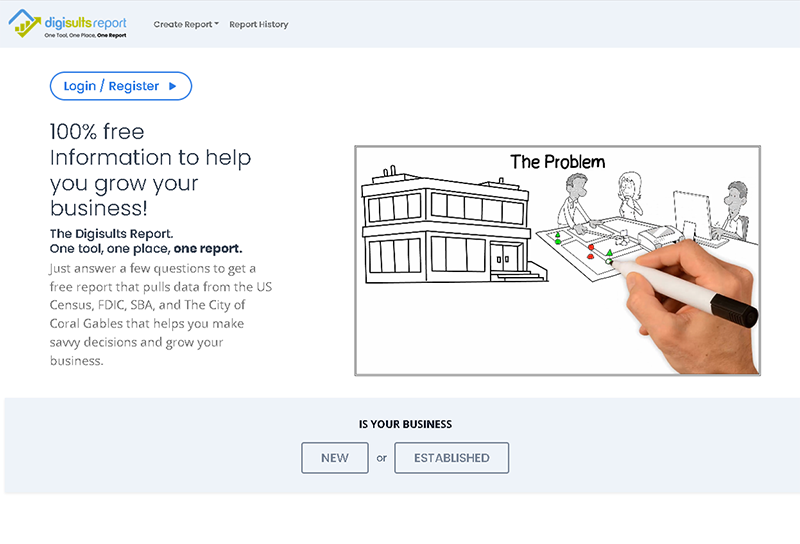Click the play triangle in Login button

coord(173,86)
